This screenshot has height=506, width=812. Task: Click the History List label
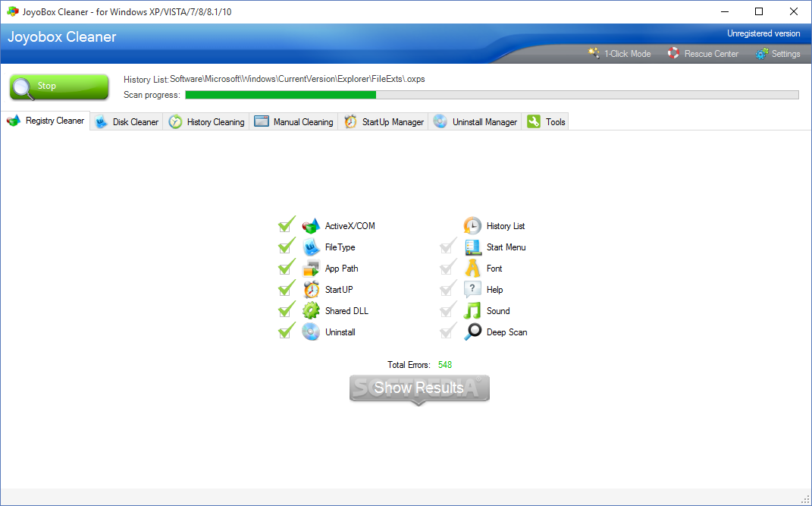pos(506,226)
